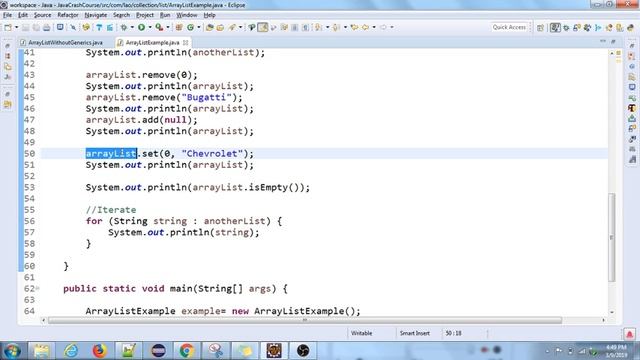Click the New Java Package icon

tap(179, 27)
